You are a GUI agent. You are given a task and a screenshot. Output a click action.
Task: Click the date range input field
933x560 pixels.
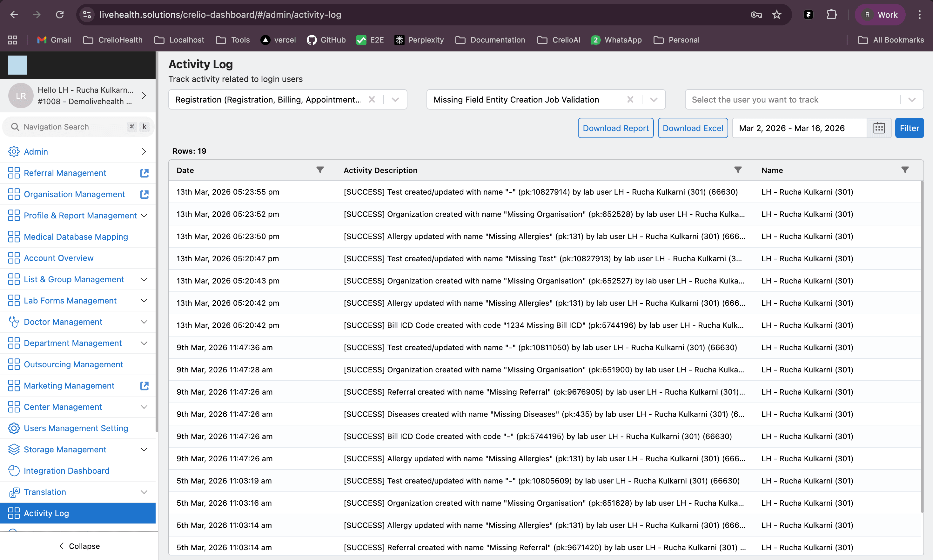click(x=799, y=128)
